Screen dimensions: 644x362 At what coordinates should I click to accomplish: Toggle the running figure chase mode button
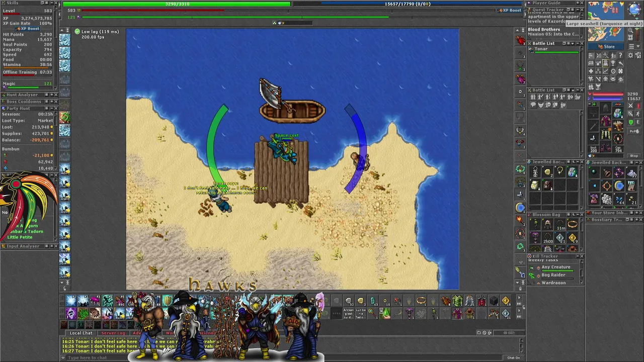[638, 114]
